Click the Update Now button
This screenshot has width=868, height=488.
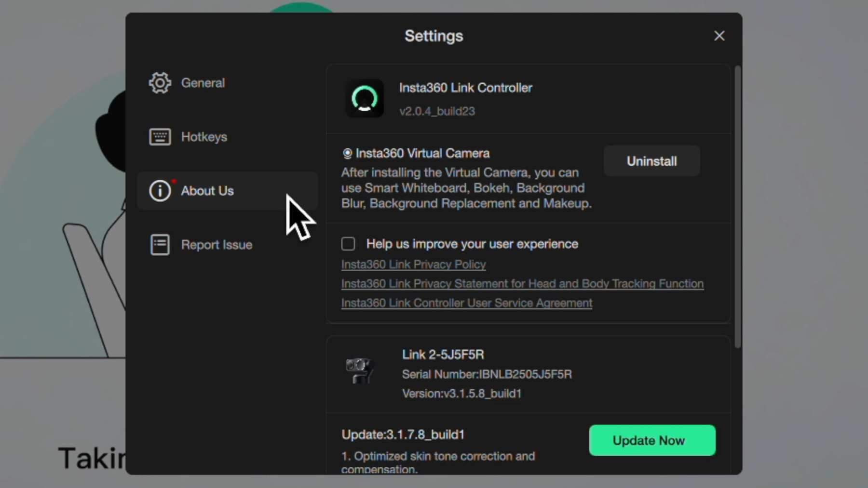(x=652, y=440)
